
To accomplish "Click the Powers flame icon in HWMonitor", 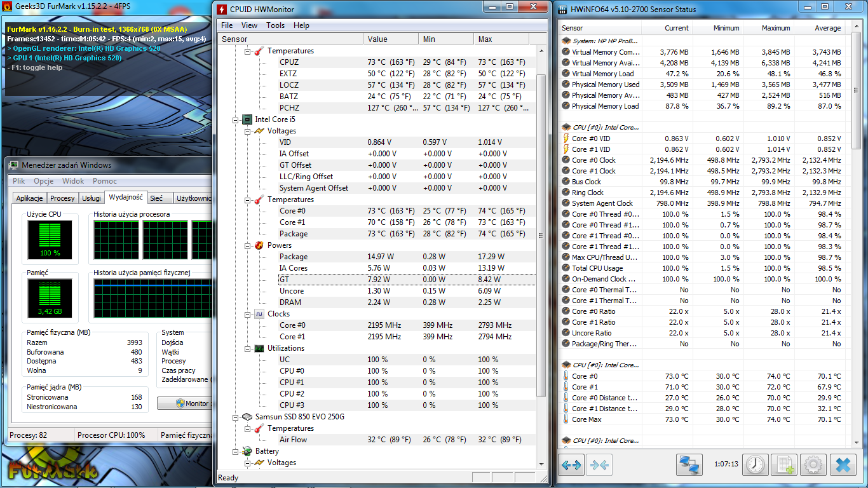I will [x=259, y=245].
